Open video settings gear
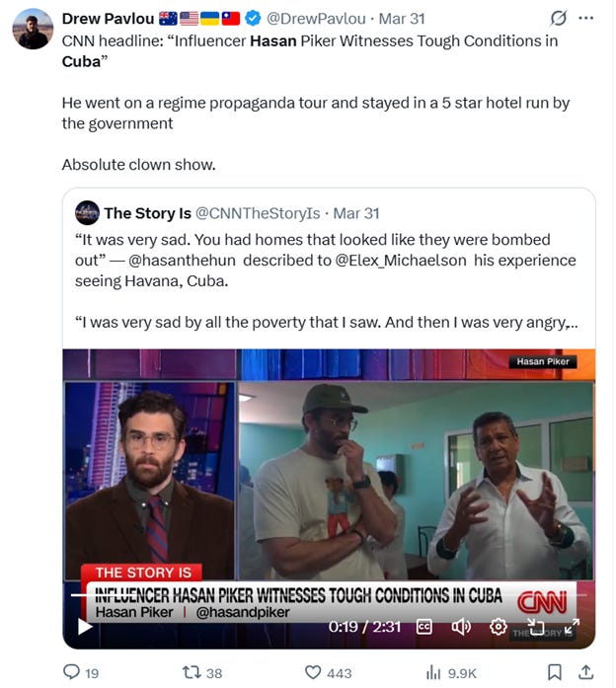616x688 pixels. pos(498,627)
